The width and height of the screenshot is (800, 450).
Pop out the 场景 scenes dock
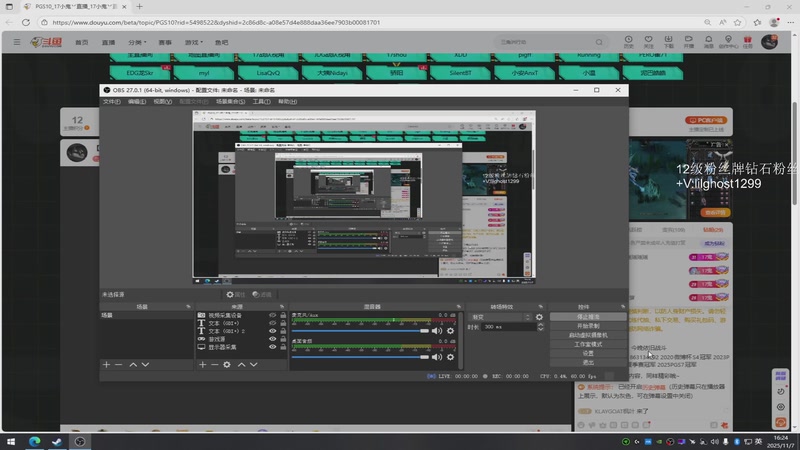click(188, 307)
